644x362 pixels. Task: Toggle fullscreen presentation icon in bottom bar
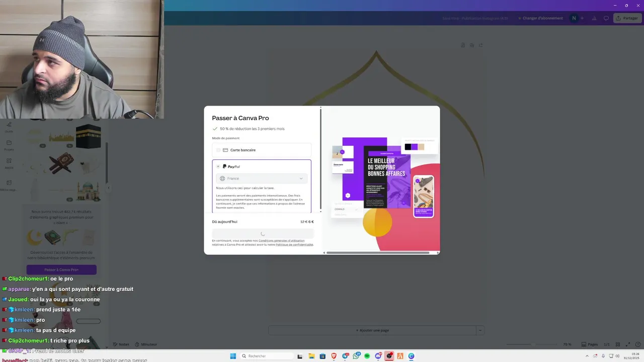(628, 344)
